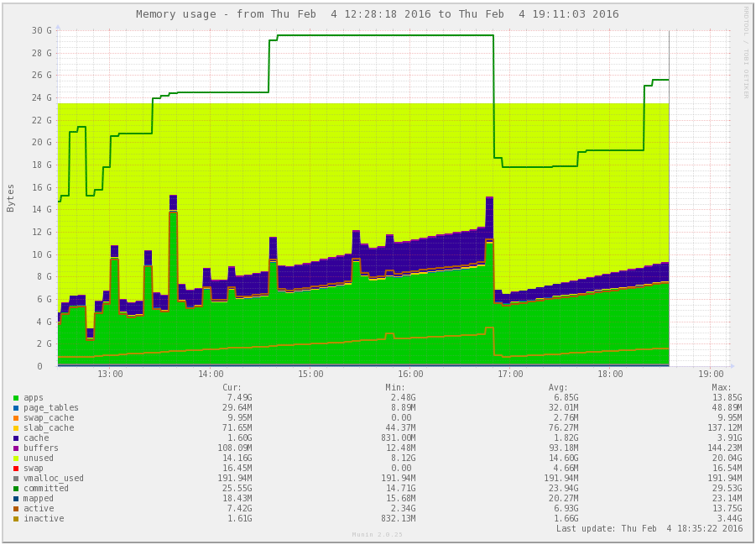Click the yellow-green unused legend swatch

[16, 459]
